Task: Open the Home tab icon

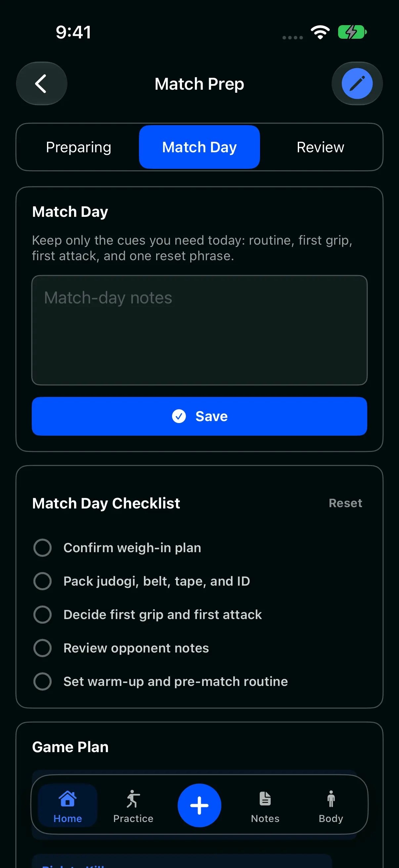Action: pyautogui.click(x=68, y=798)
